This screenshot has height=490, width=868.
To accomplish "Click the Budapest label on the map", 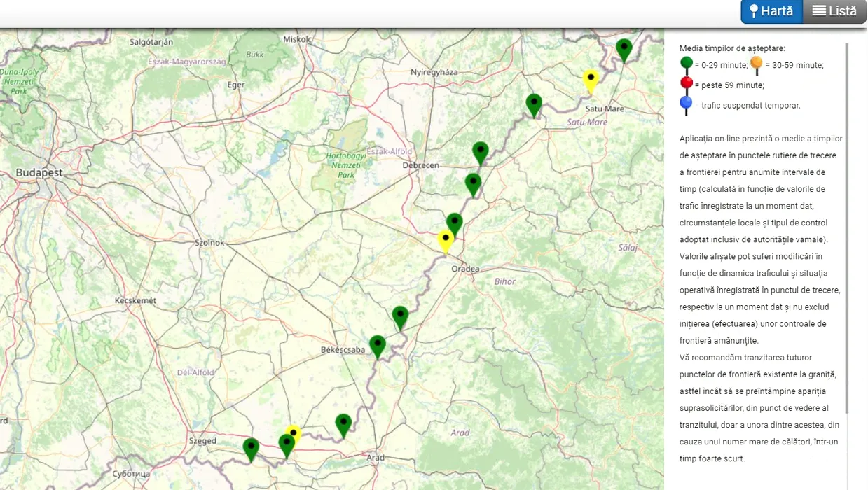I will [39, 172].
